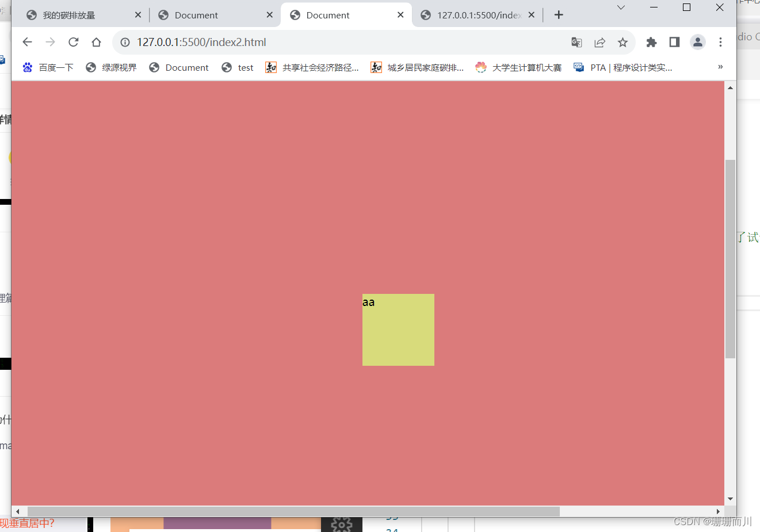Select the active Document tab
Screen dimensions: 760x532
(346, 15)
